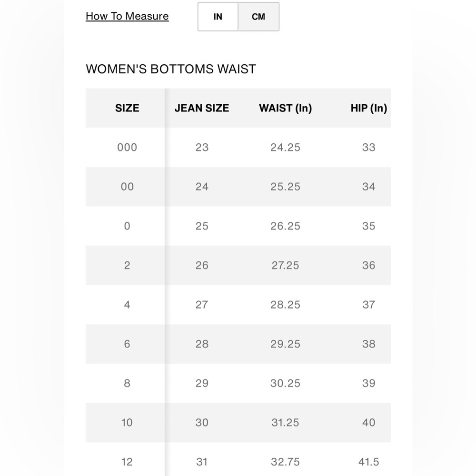Click the JEAN SIZE column header

click(x=202, y=108)
